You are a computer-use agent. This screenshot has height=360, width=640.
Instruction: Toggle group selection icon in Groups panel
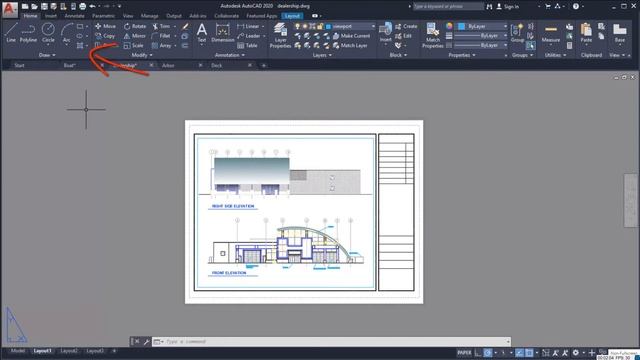point(530,45)
